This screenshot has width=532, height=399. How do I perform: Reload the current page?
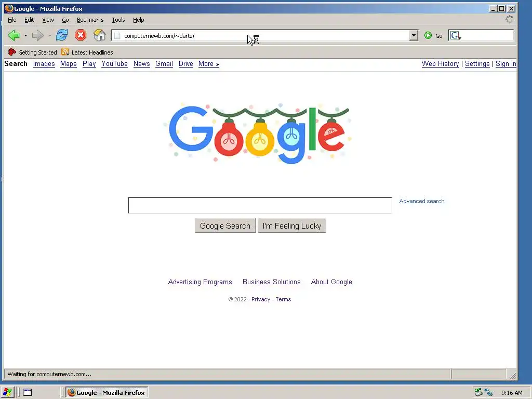pos(62,35)
